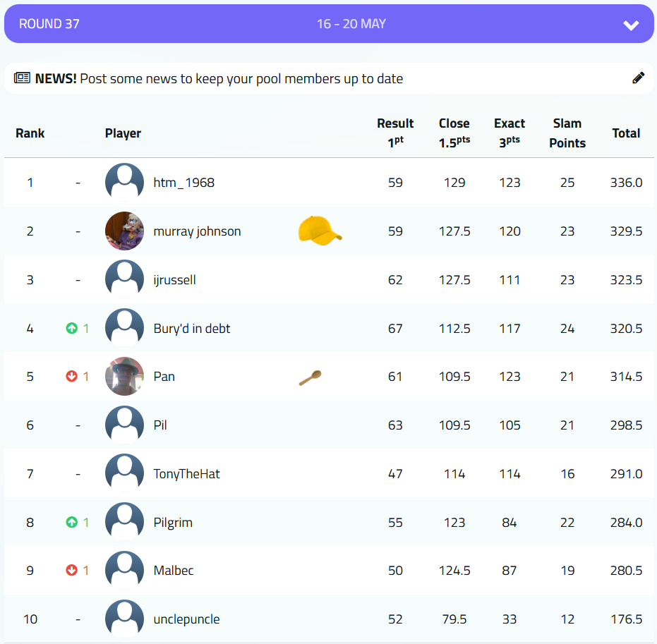Sort by the Total column header
The image size is (657, 644).
[626, 133]
